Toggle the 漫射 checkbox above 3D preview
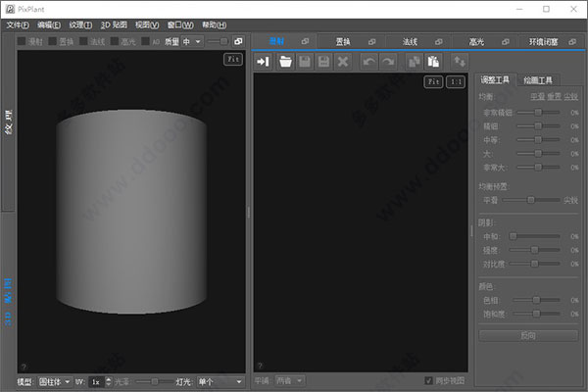The height and width of the screenshot is (392, 588). 22,41
